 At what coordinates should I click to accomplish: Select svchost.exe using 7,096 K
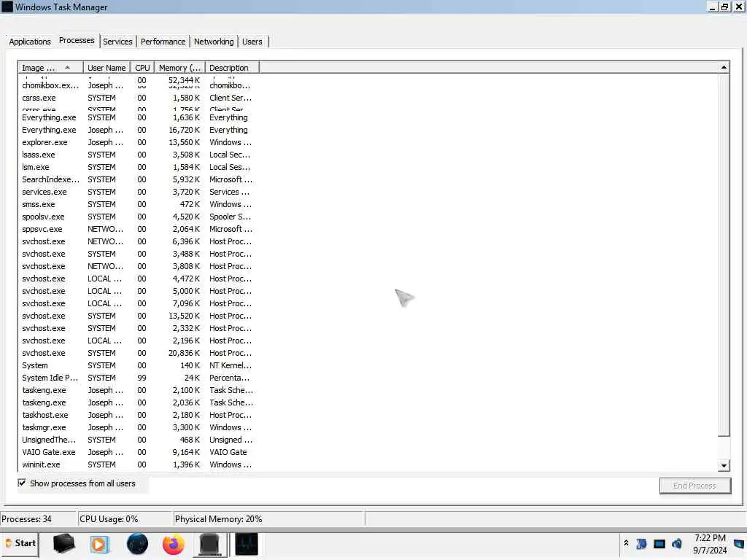click(x=137, y=303)
